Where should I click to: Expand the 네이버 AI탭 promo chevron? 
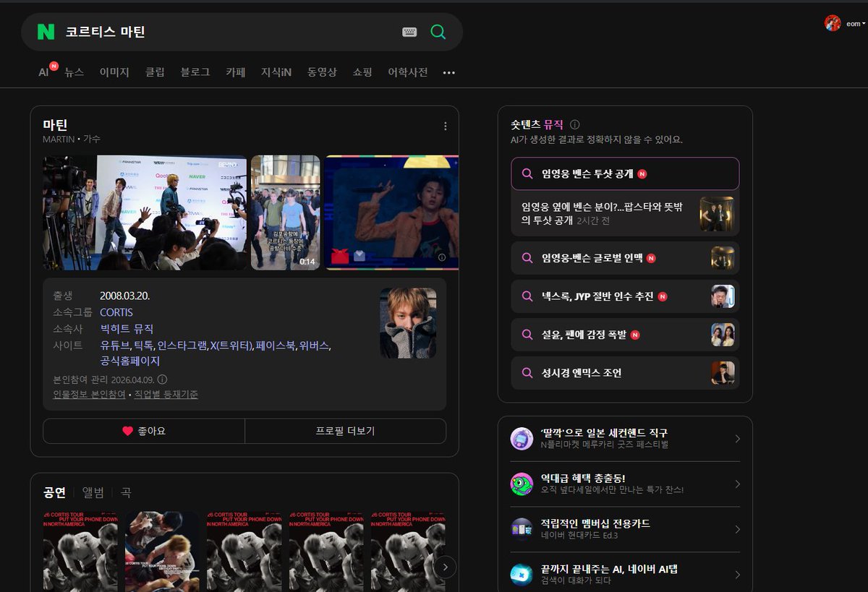pyautogui.click(x=737, y=575)
